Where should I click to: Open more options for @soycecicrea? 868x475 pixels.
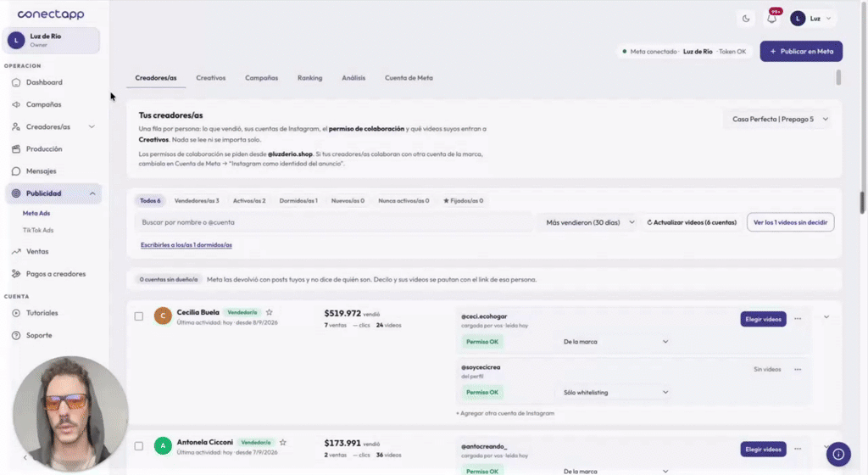point(798,369)
